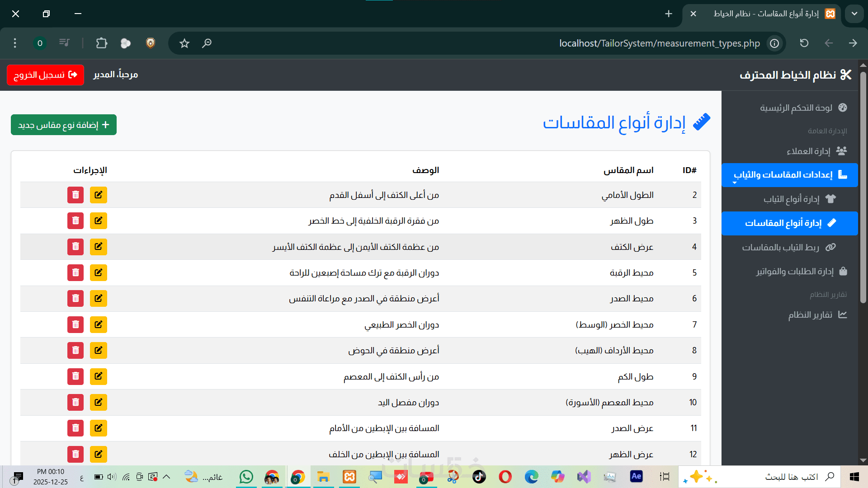Delete the محيط الرقبة measurement row
Image resolution: width=868 pixels, height=488 pixels.
(75, 272)
